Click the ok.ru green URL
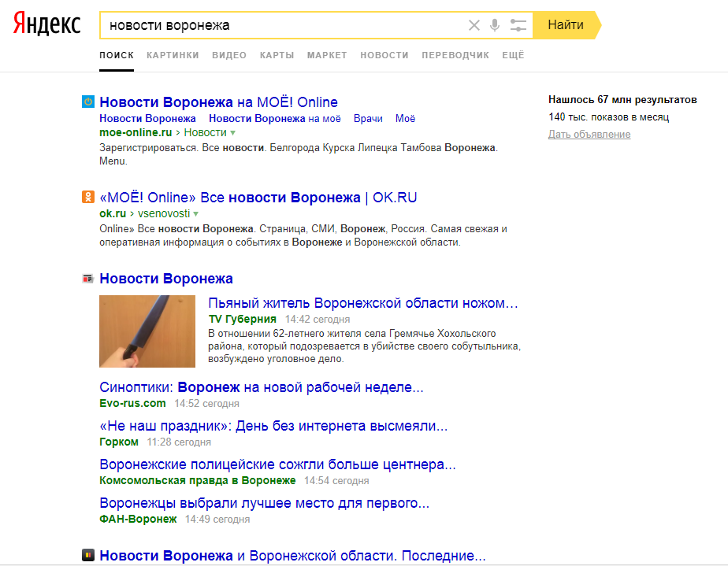 [x=113, y=213]
